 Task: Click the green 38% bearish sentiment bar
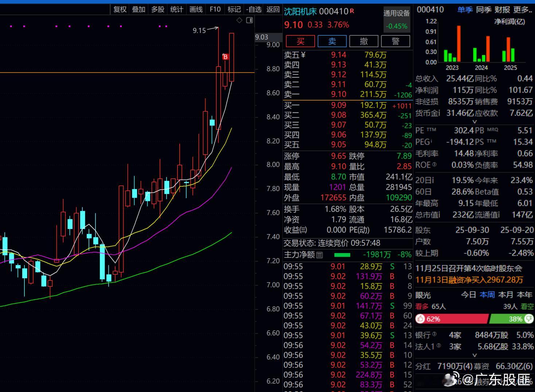point(511,319)
